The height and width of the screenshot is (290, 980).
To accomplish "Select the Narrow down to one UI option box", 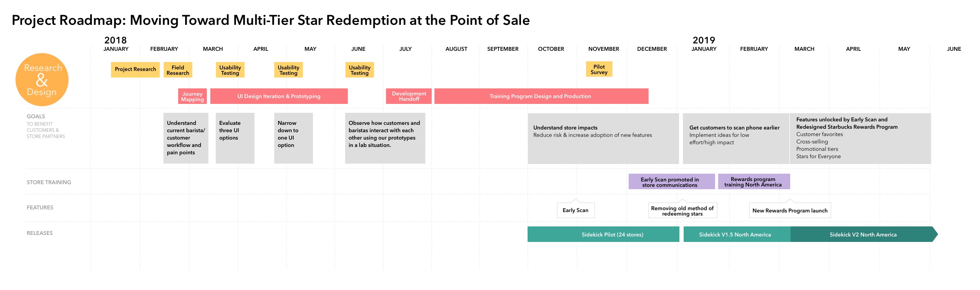I will point(294,138).
